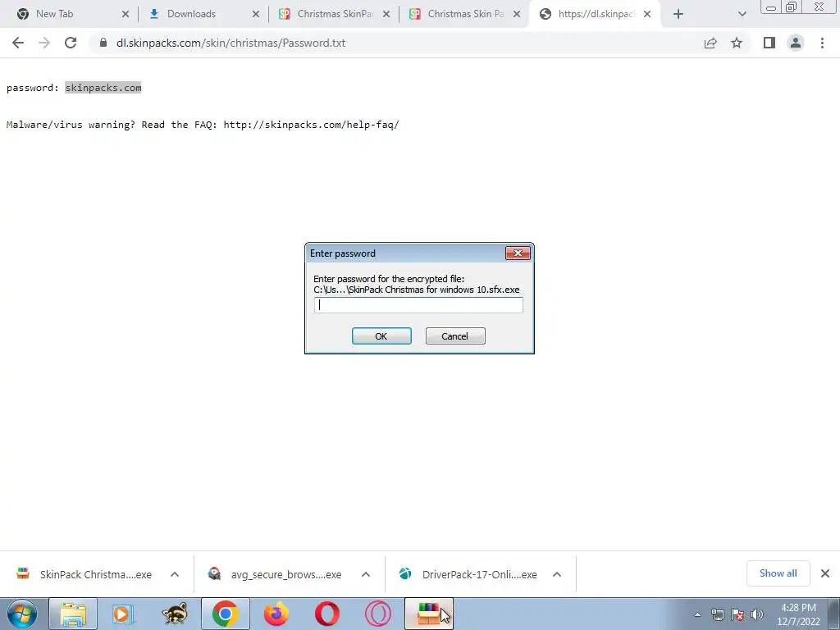Screen dimensions: 840x630
Task: Close the Christmas SkinPack tab
Action: pyautogui.click(x=386, y=15)
